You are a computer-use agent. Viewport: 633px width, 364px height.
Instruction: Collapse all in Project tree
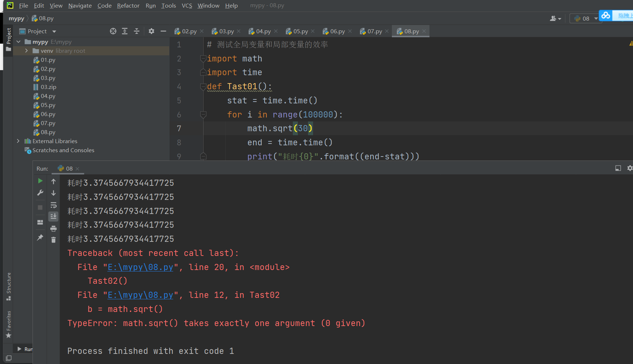tap(137, 31)
